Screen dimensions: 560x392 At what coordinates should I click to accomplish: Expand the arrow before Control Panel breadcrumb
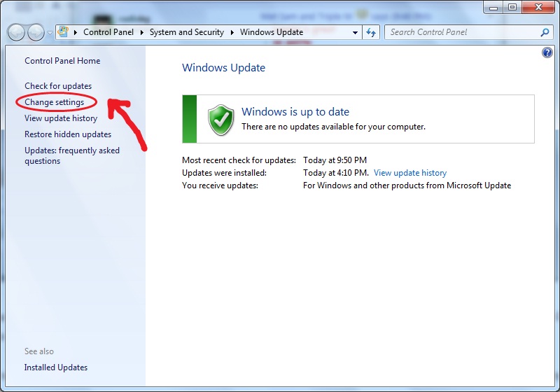tap(76, 32)
